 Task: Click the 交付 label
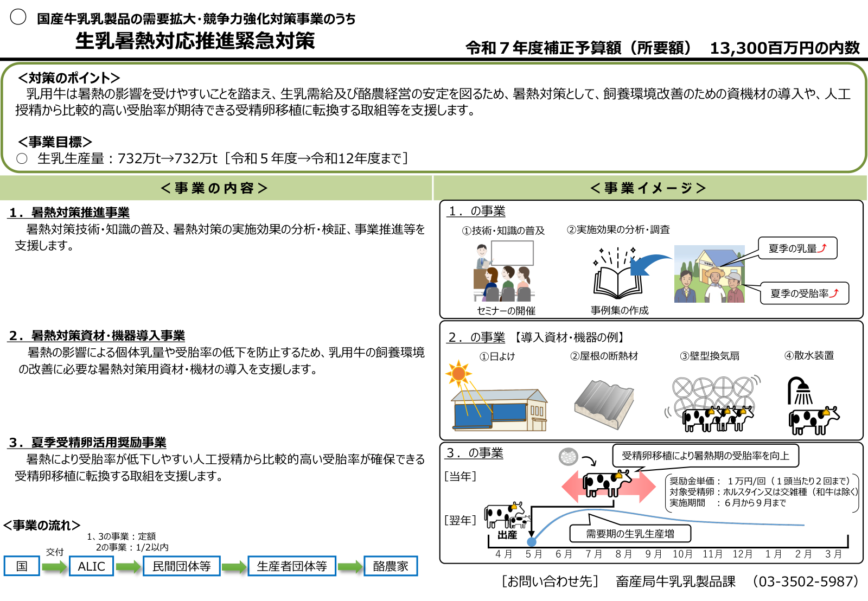55,552
